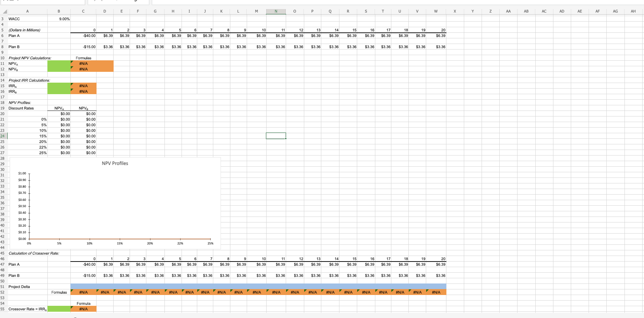The width and height of the screenshot is (644, 318).
Task: Click the NPV A $0.00 value at 15% rate
Action: [59, 136]
